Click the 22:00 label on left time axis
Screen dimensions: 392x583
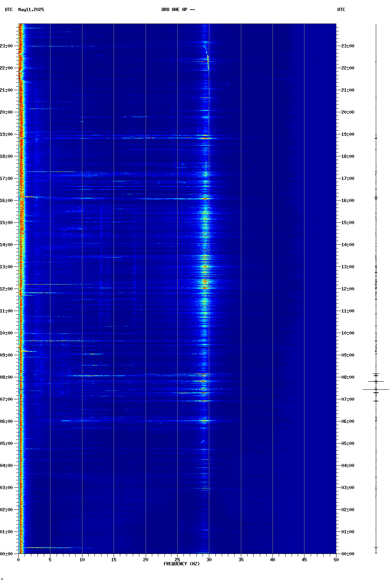(x=6, y=68)
